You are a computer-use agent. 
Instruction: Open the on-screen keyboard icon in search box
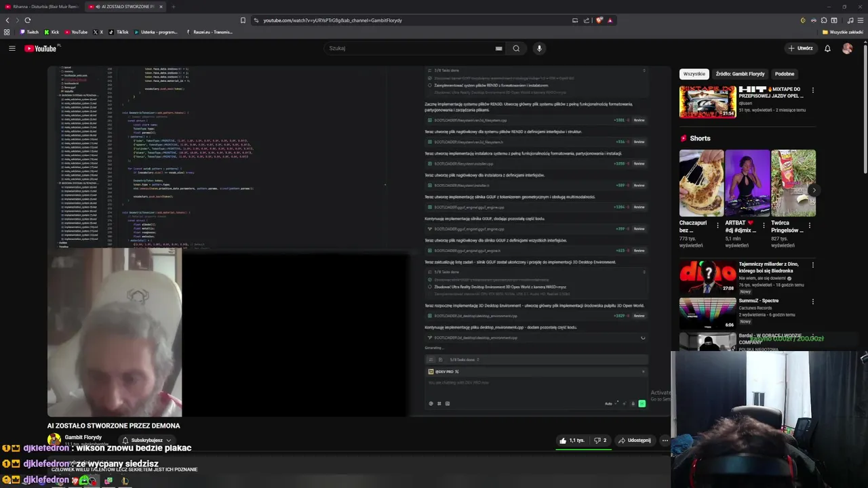[x=499, y=48]
